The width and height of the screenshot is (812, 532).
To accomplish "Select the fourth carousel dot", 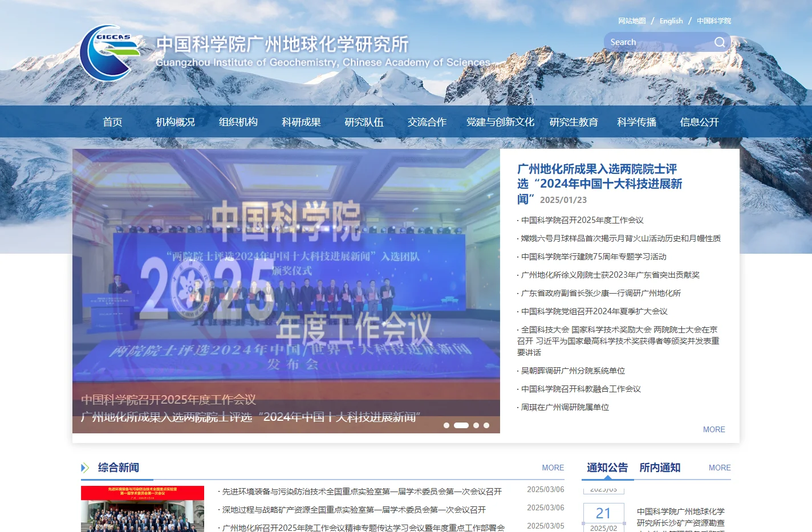I will click(x=486, y=425).
